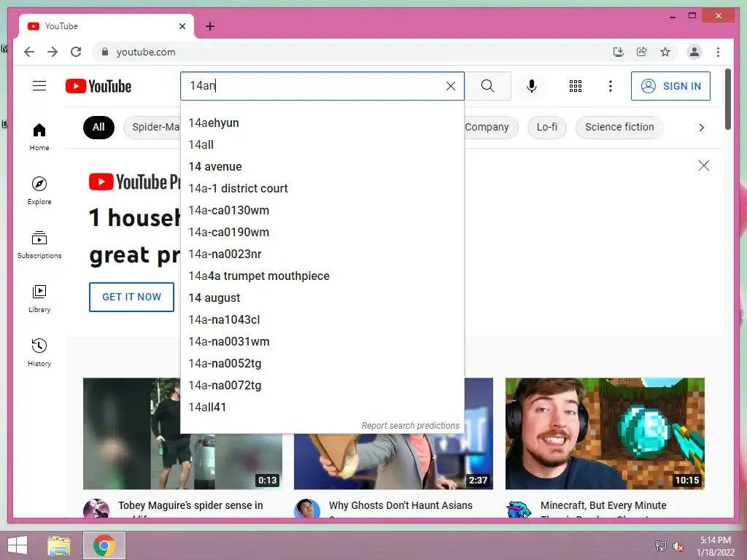The height and width of the screenshot is (560, 747).
Task: Choose suggestion 14a-1 district court
Action: [x=322, y=189]
